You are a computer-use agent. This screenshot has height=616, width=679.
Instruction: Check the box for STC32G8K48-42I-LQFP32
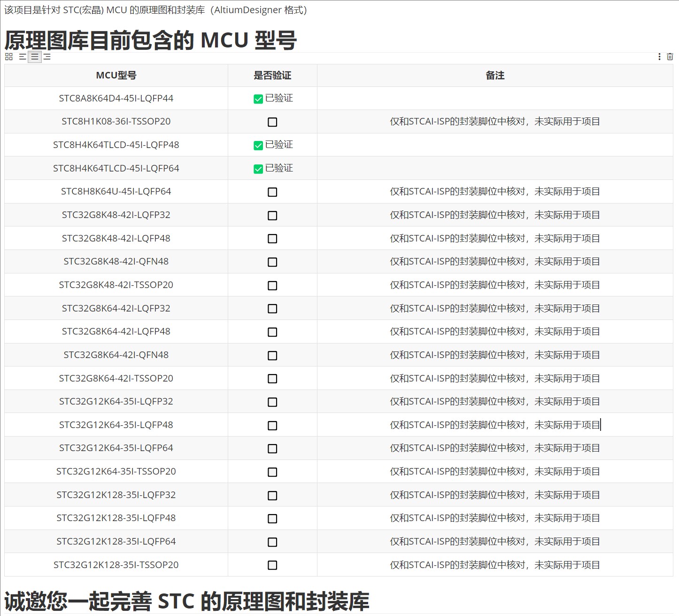[272, 216]
